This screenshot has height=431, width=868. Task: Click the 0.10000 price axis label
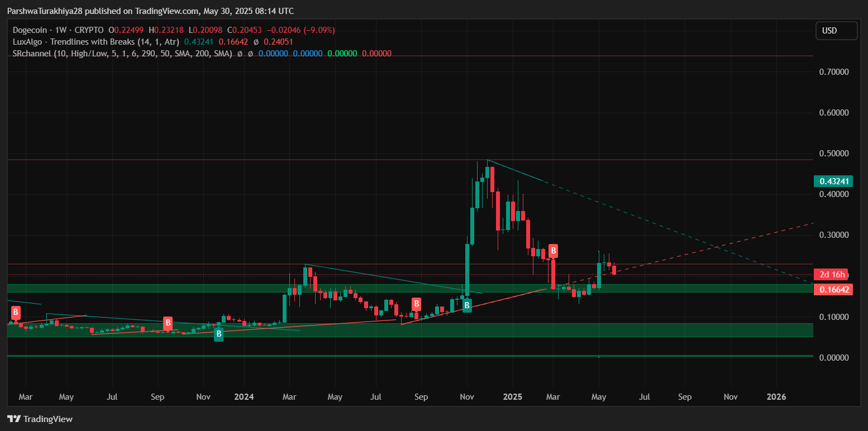click(x=833, y=317)
